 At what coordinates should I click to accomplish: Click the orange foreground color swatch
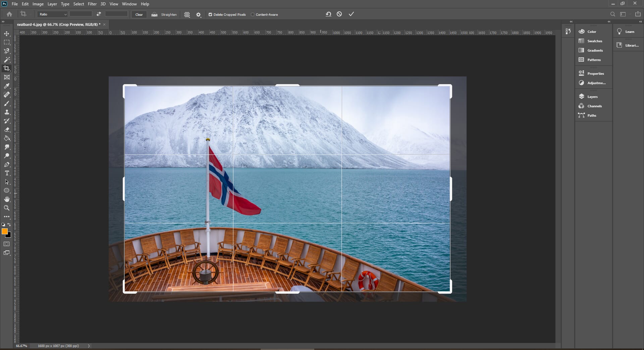pyautogui.click(x=4, y=231)
